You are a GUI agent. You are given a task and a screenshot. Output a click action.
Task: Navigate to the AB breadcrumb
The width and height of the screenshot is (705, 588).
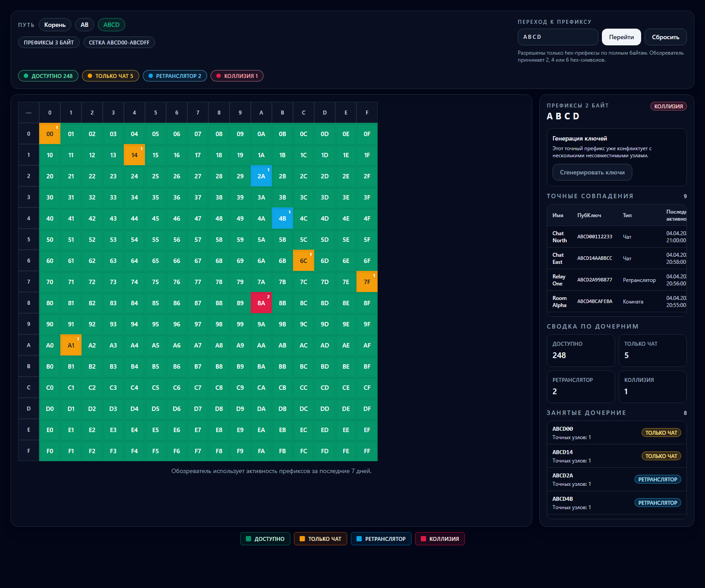click(x=85, y=25)
